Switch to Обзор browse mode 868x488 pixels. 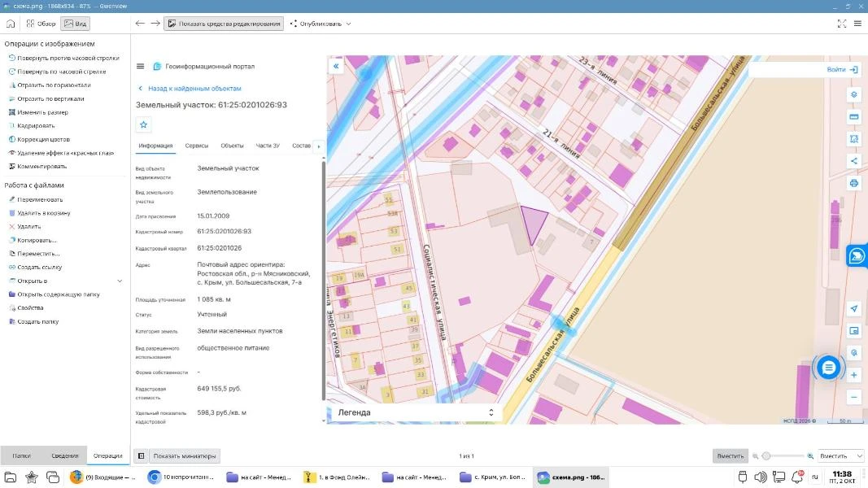click(41, 24)
